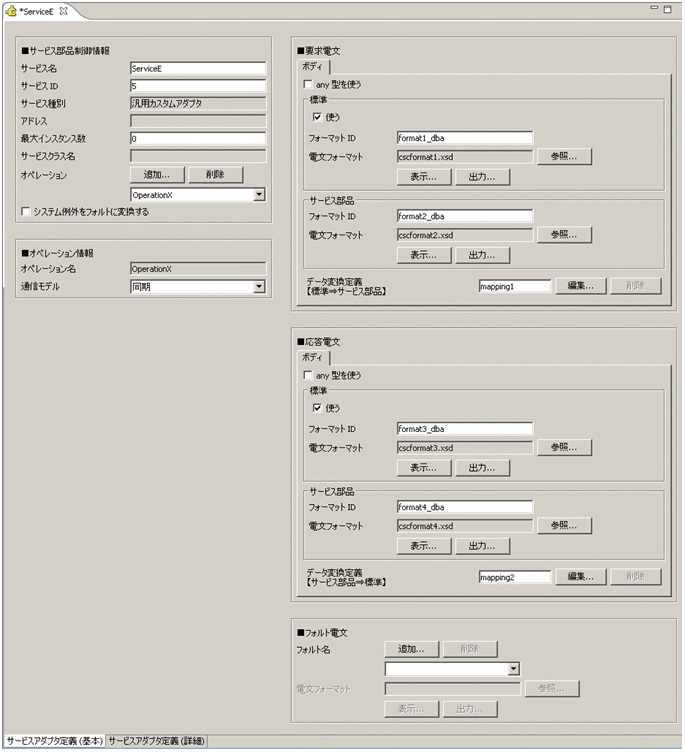Click 参照 for cscformat1.xsd

564,157
